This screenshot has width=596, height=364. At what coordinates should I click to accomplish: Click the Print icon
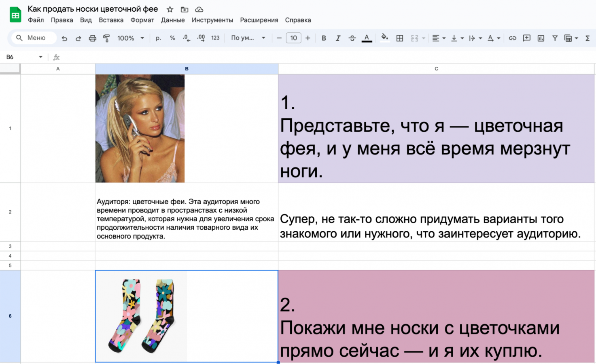pos(92,38)
